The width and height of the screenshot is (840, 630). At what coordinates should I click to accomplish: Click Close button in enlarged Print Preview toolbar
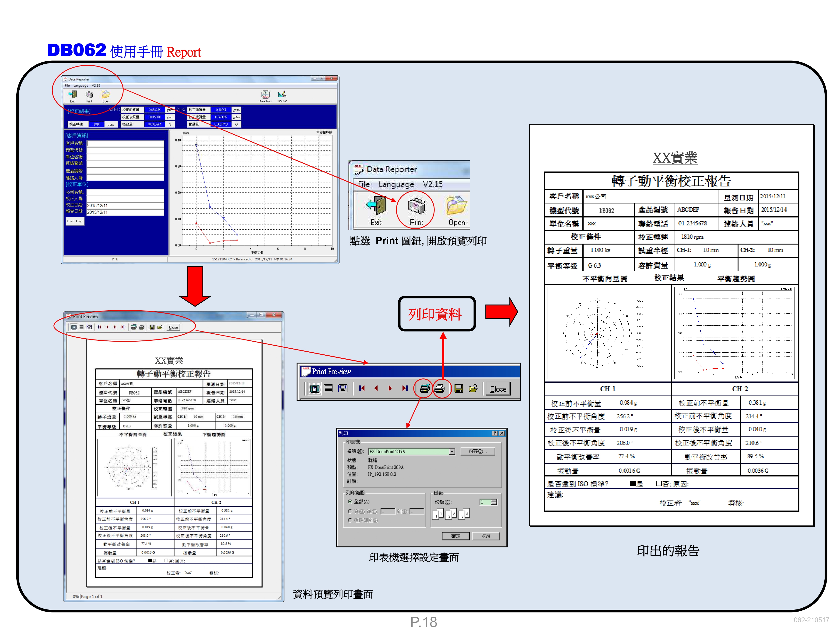coord(498,389)
